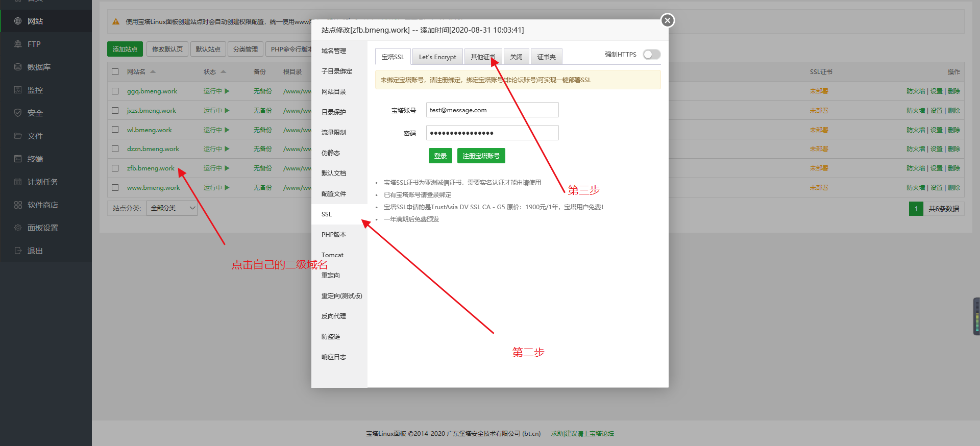Image resolution: width=980 pixels, height=446 pixels.
Task: Close the site modification dialog
Action: click(667, 20)
